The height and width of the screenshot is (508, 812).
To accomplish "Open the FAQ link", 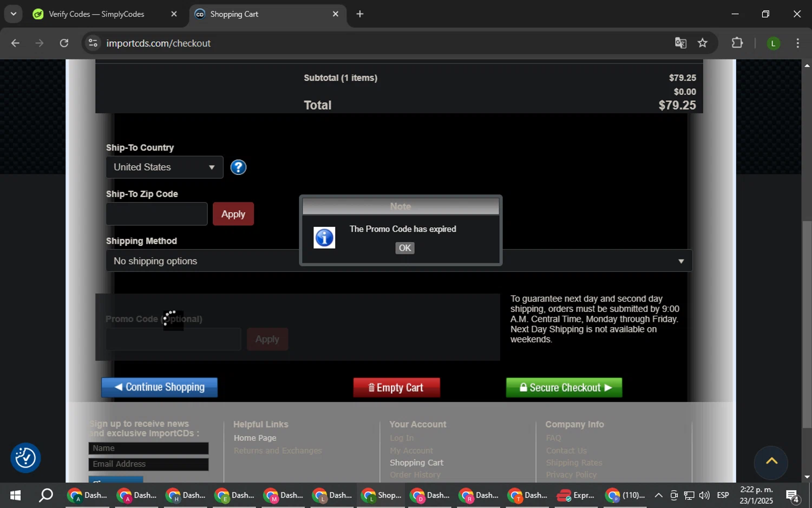I will point(554,438).
